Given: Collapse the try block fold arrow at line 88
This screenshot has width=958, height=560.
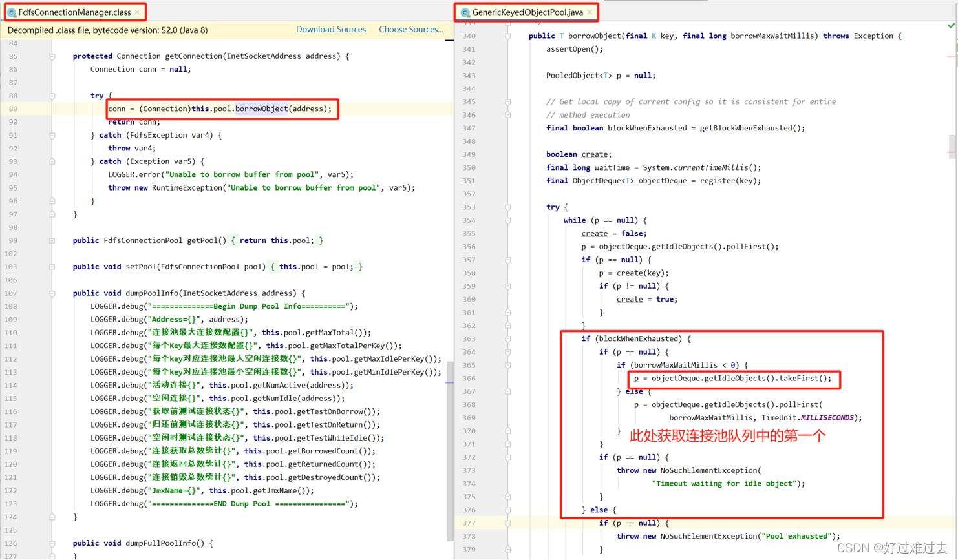Looking at the screenshot, I should [52, 95].
